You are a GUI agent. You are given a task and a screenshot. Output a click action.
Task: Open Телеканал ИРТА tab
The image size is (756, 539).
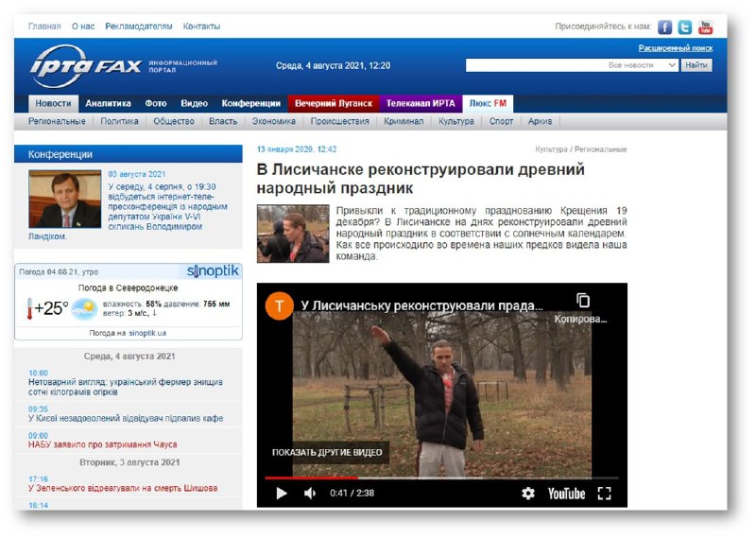click(x=421, y=104)
